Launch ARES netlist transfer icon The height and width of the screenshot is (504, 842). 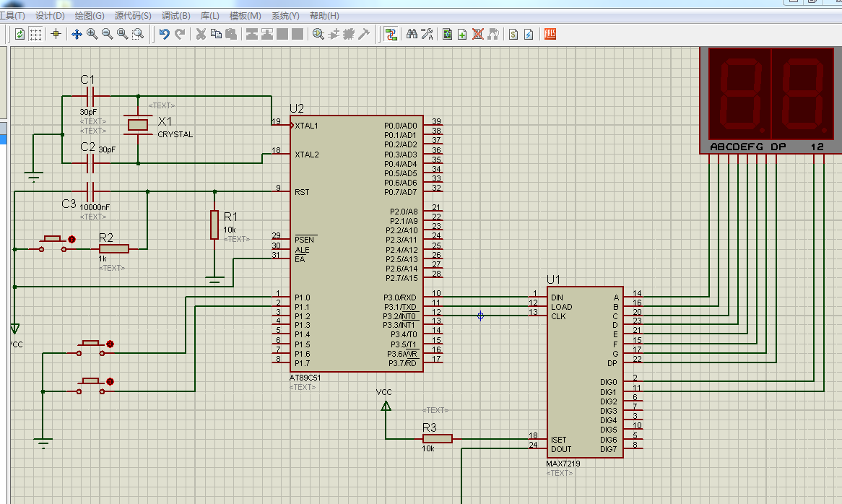[550, 35]
